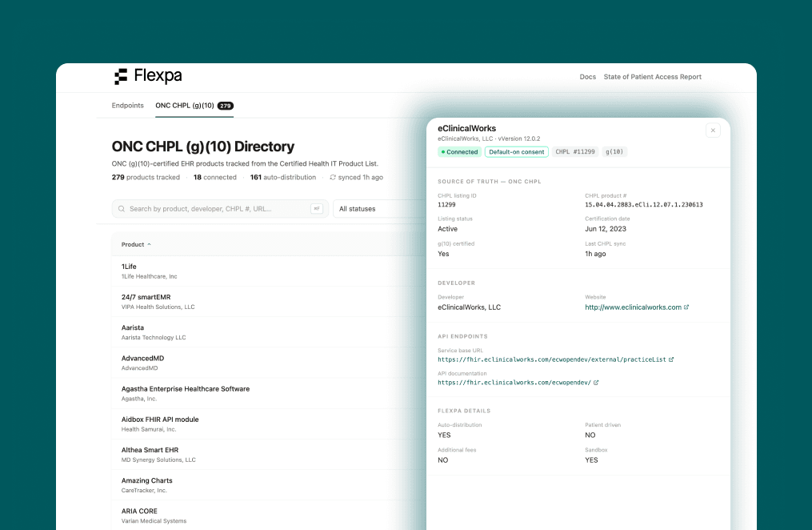This screenshot has width=812, height=530.
Task: Select Agastha Enterprise Healthcare Software row
Action: pyautogui.click(x=270, y=393)
